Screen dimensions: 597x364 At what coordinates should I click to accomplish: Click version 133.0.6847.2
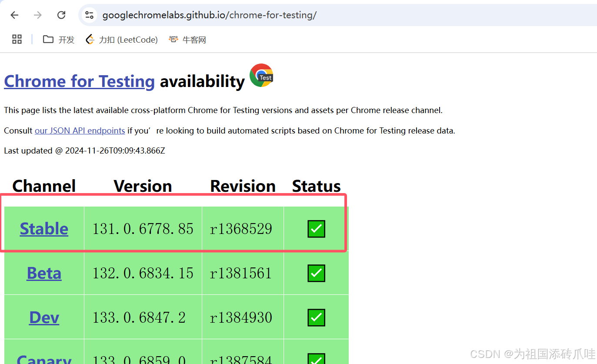[139, 317]
